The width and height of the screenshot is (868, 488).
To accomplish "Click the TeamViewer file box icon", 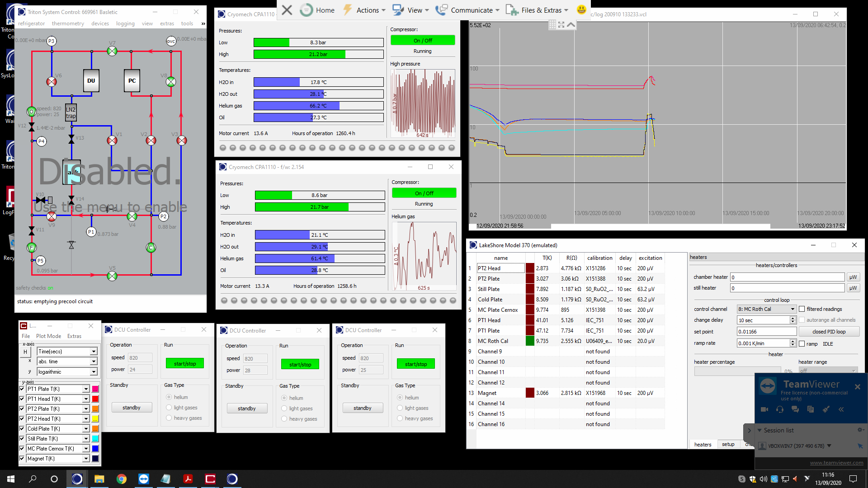I will click(811, 409).
